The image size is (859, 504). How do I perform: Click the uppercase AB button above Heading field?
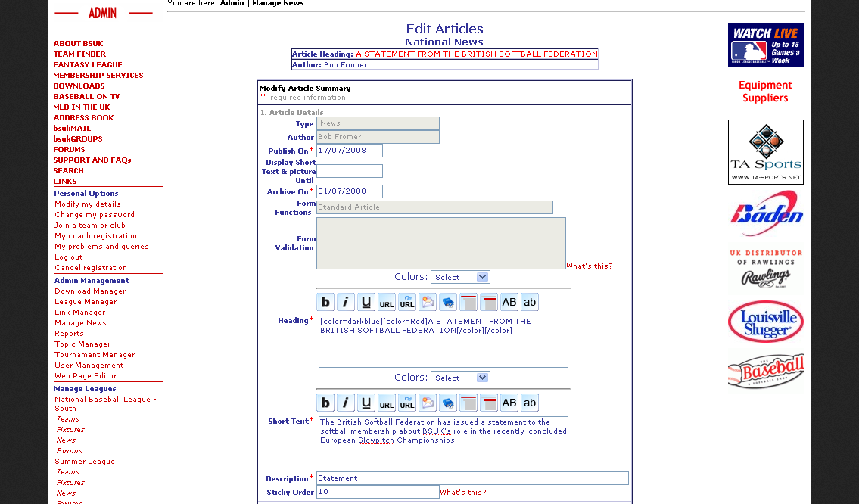pyautogui.click(x=509, y=302)
